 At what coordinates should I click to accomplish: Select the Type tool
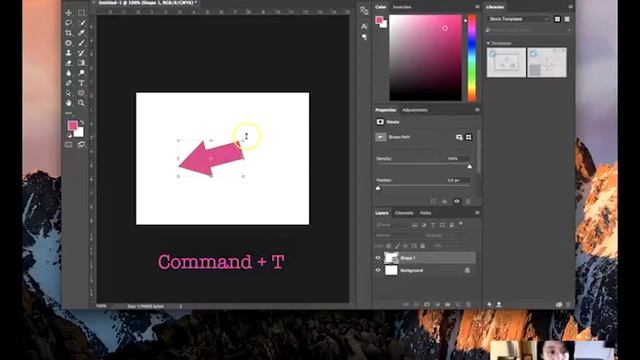(x=81, y=83)
